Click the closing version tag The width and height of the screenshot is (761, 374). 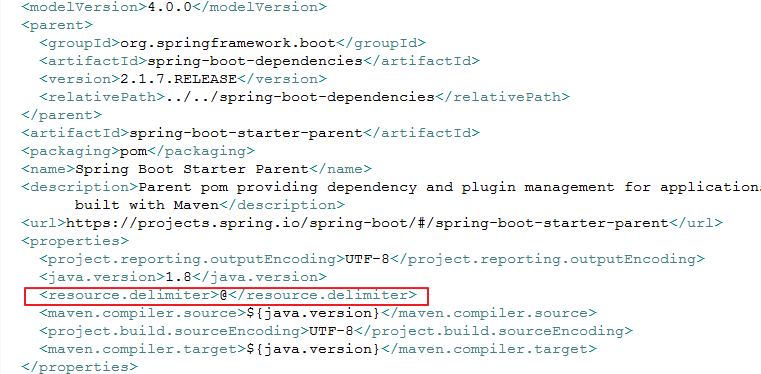(x=282, y=79)
